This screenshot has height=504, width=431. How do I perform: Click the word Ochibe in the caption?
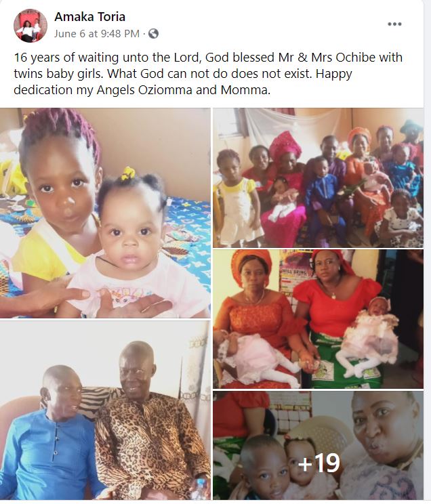click(355, 58)
